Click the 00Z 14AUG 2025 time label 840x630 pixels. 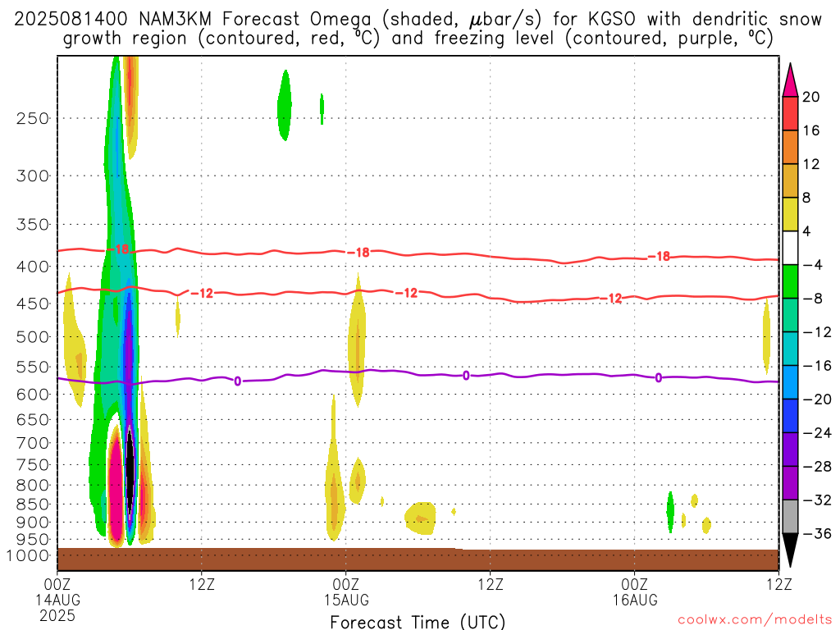[x=57, y=600]
